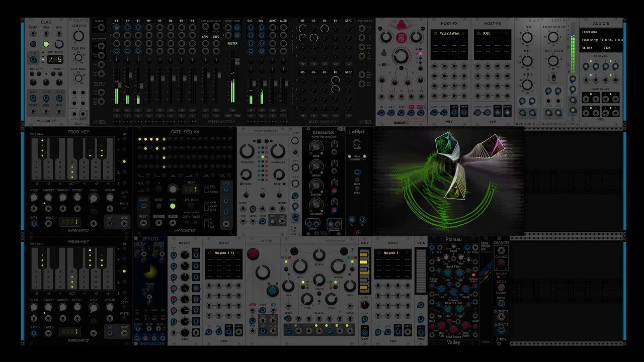Click the BPM/RATIO display on CLKD

[x=55, y=59]
